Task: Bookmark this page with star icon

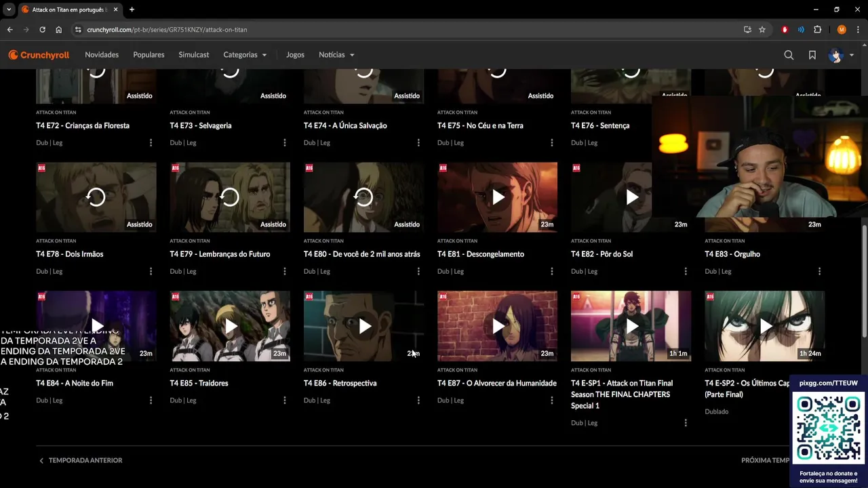Action: [762, 30]
